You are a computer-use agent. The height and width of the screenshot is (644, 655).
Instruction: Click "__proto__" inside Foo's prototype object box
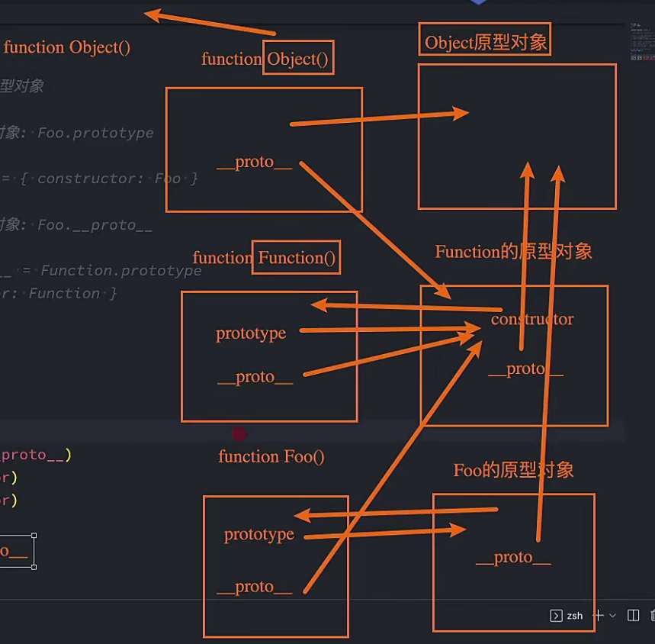pos(512,557)
